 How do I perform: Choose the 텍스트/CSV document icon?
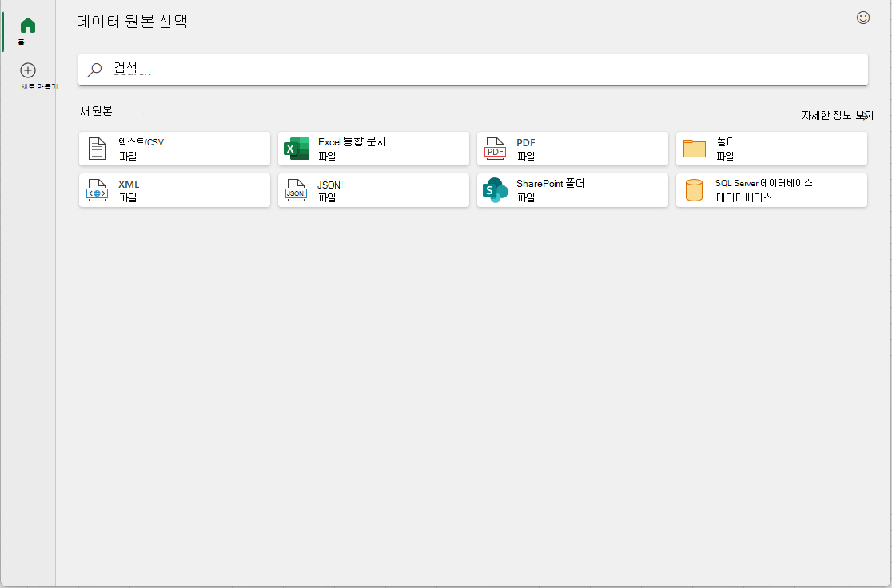pyautogui.click(x=98, y=149)
